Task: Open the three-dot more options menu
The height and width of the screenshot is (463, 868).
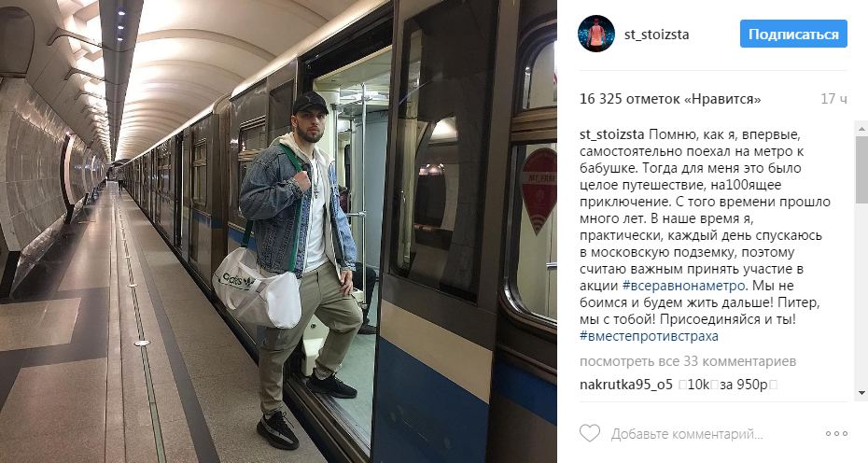Action: [836, 434]
